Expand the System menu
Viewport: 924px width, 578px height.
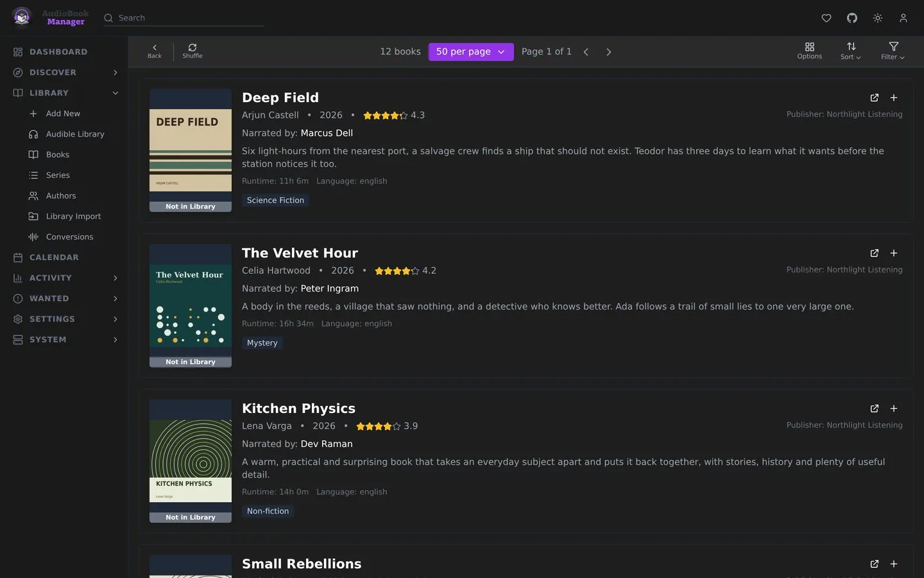tap(64, 340)
